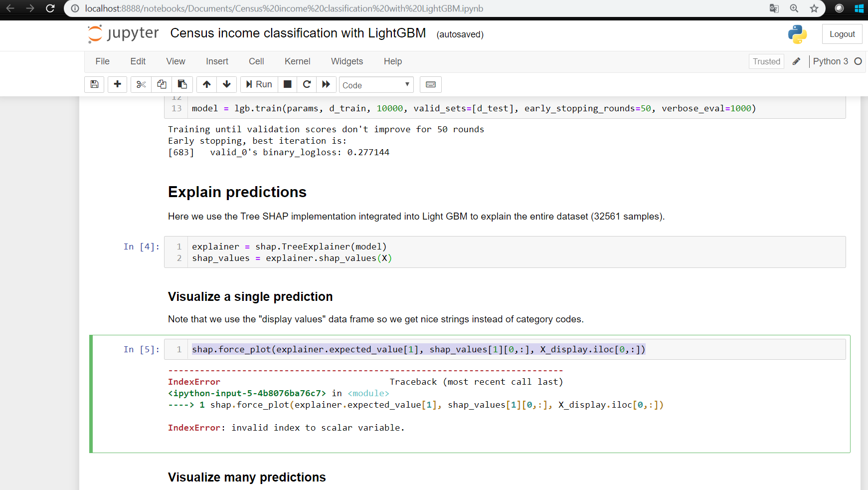Check the Python 3 kernel busy indicator circle
868x490 pixels.
click(858, 61)
